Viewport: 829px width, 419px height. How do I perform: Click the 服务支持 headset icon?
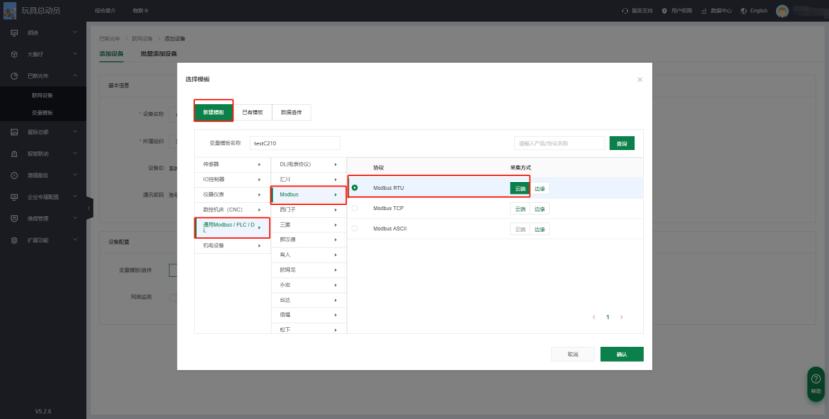click(625, 10)
